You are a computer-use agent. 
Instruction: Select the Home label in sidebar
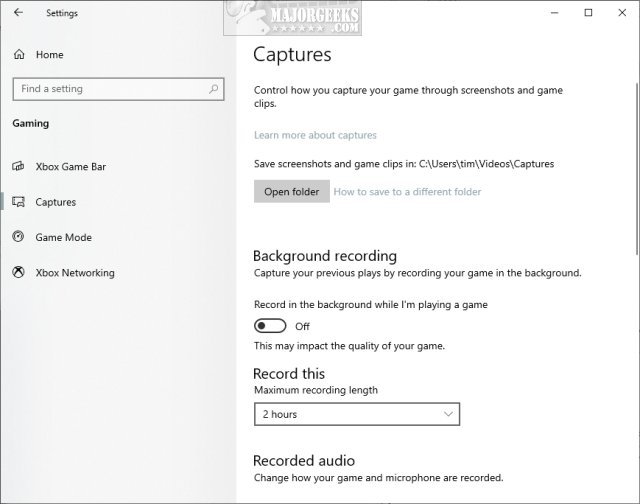tap(49, 54)
